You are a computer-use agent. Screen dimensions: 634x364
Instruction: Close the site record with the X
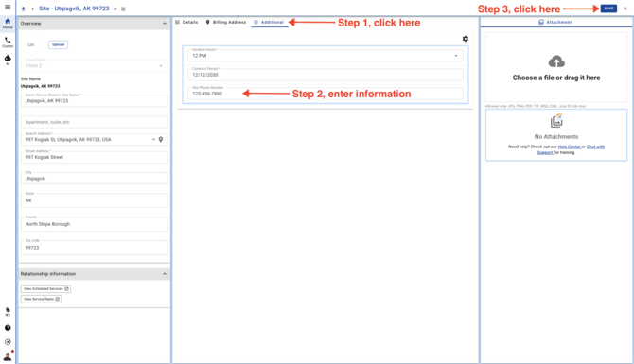pyautogui.click(x=625, y=9)
